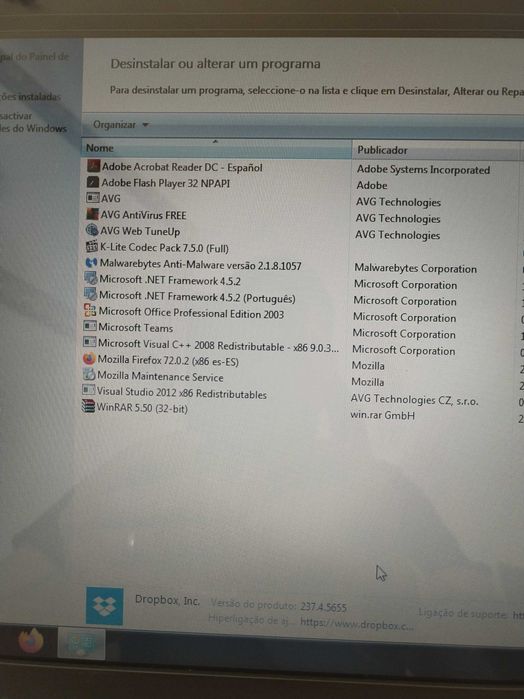Select Microsoft Office Professional Edition 2003

[x=191, y=313]
